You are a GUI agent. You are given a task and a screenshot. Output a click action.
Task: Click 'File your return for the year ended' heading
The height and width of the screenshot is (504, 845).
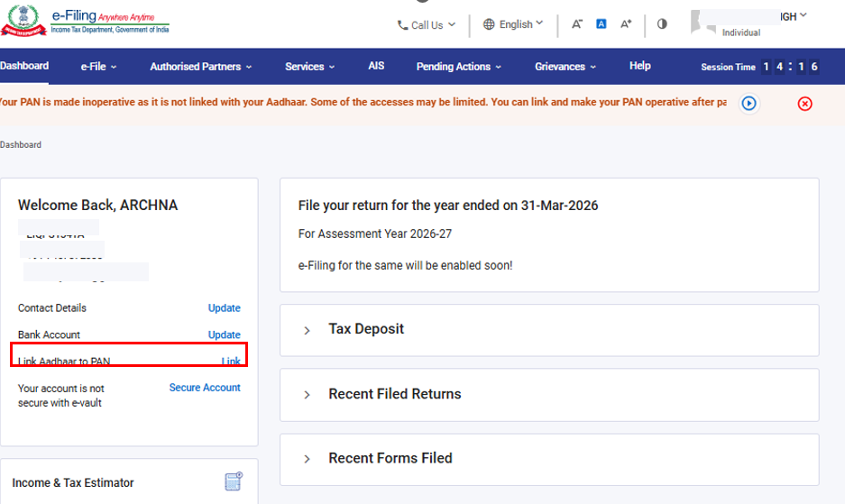448,206
